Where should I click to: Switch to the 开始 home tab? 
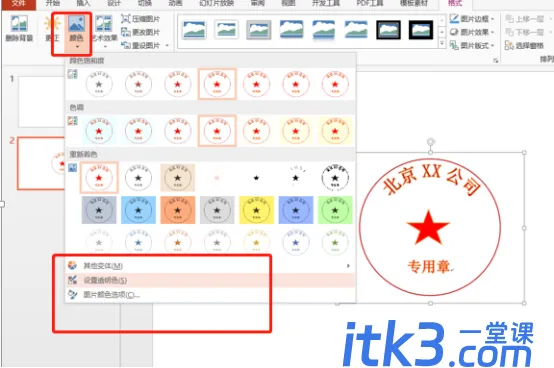click(53, 4)
